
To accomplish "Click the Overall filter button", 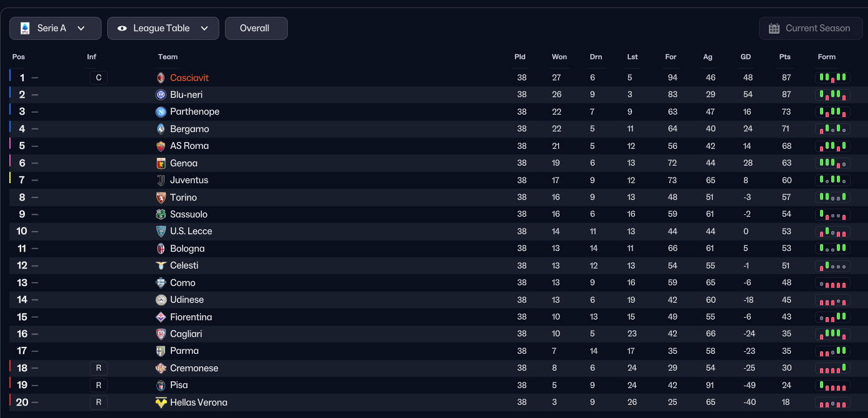I will coord(255,29).
